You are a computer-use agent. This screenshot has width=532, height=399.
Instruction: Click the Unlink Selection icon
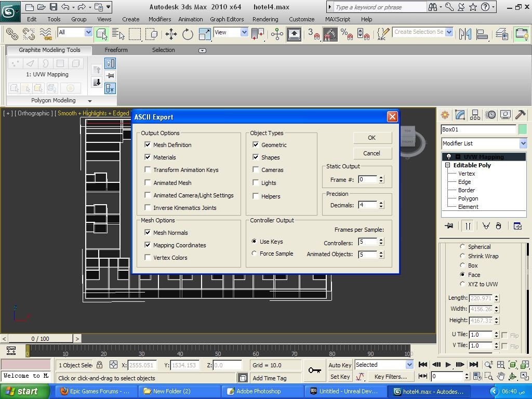click(x=29, y=34)
